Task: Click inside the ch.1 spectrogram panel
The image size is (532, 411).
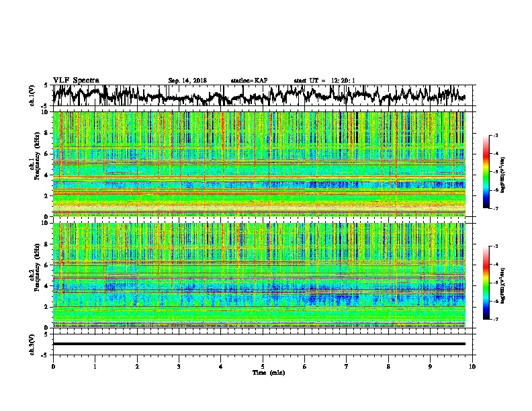Action: (x=259, y=164)
